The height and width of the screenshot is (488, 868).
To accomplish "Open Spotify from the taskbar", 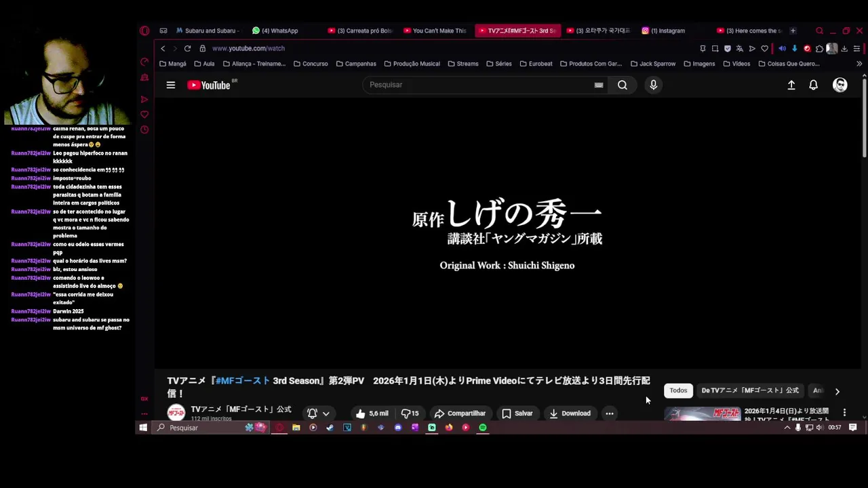I will tap(483, 428).
